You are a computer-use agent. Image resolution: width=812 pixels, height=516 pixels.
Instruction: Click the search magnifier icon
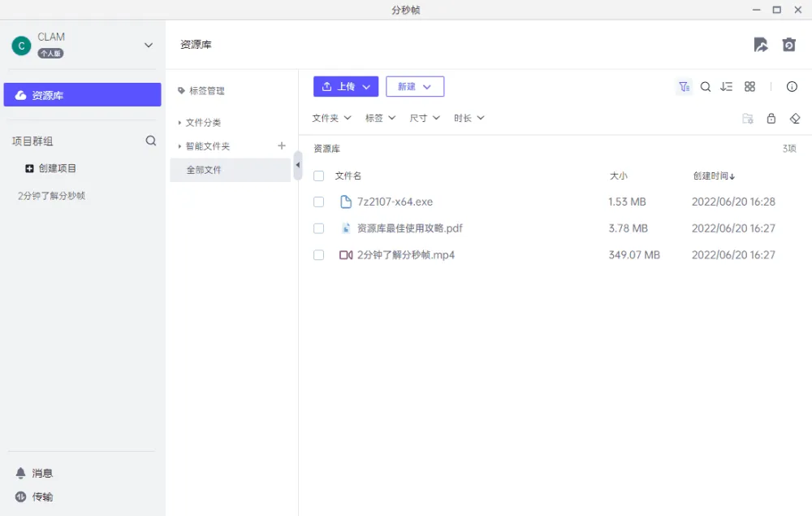[x=706, y=86]
